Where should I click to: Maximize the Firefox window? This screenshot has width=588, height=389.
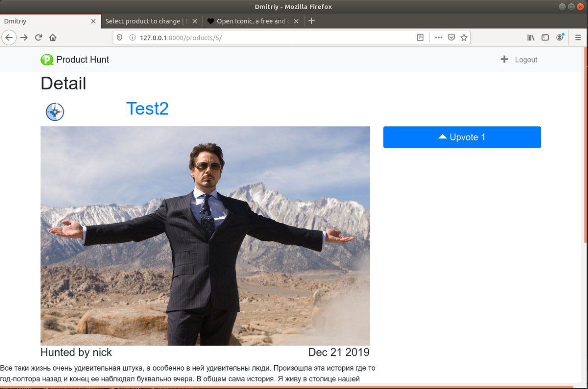[x=571, y=6]
